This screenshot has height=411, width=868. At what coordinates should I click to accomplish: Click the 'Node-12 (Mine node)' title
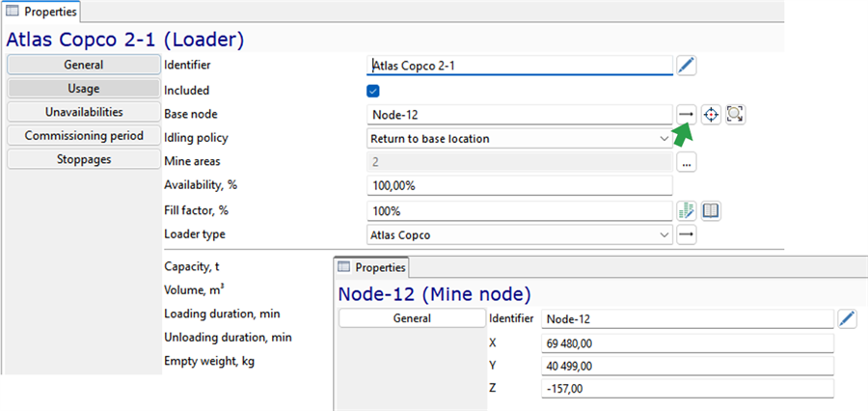tap(435, 293)
